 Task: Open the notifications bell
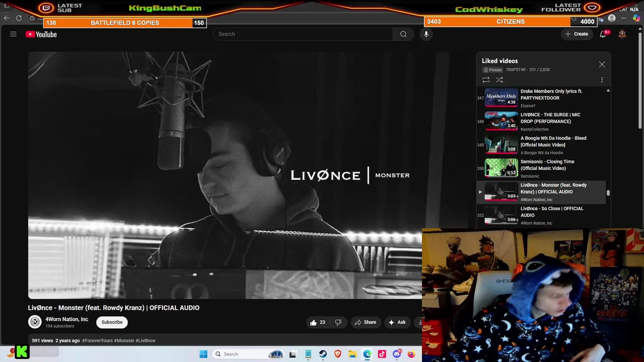tap(603, 34)
